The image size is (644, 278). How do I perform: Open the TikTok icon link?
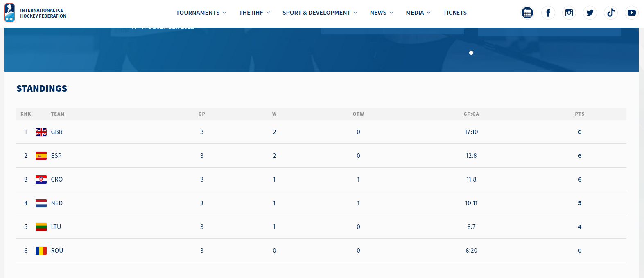(x=611, y=13)
